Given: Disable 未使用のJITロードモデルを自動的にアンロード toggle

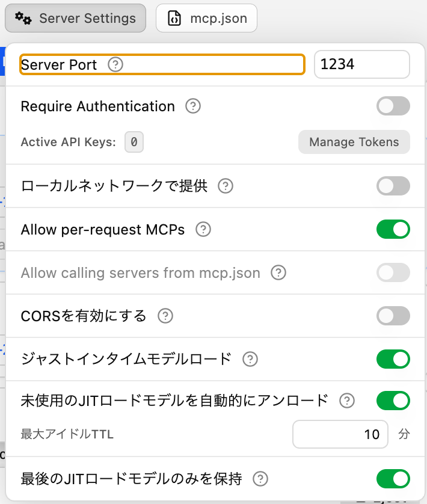Looking at the screenshot, I should tap(393, 400).
